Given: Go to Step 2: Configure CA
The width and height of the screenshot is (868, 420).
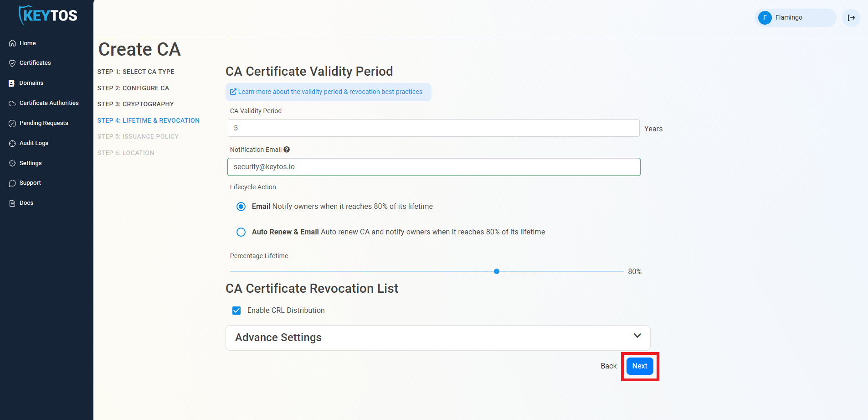Looking at the screenshot, I should 133,88.
